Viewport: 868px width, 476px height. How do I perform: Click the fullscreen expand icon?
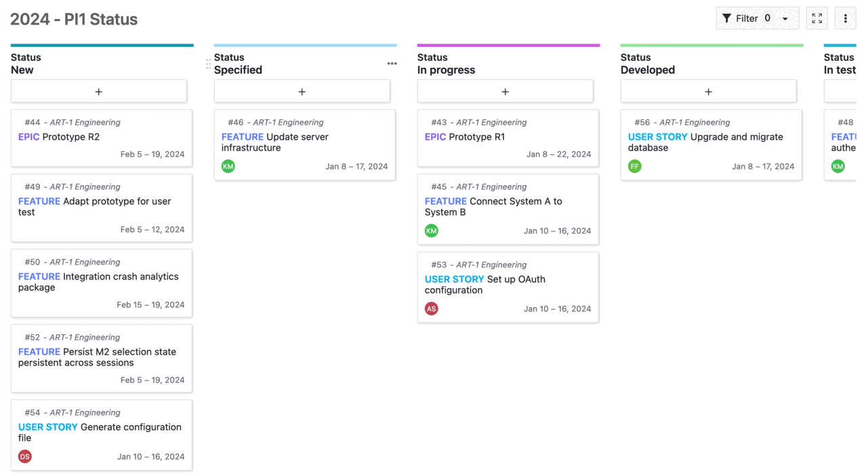817,18
